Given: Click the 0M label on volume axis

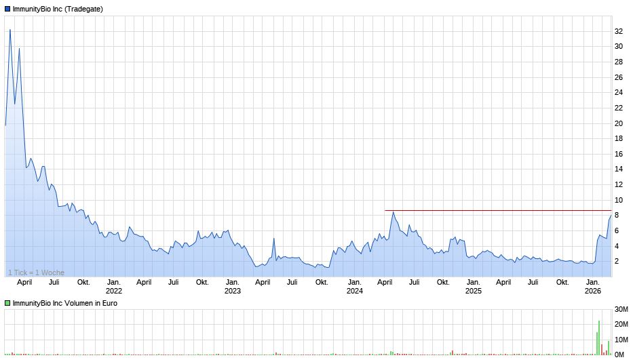Looking at the screenshot, I should point(619,355).
